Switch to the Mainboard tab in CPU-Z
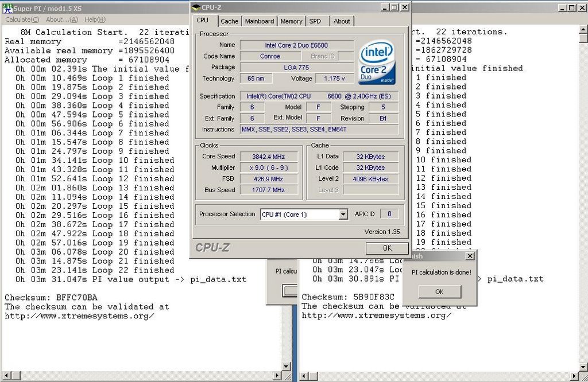This screenshot has height=382, width=588. coord(259,21)
